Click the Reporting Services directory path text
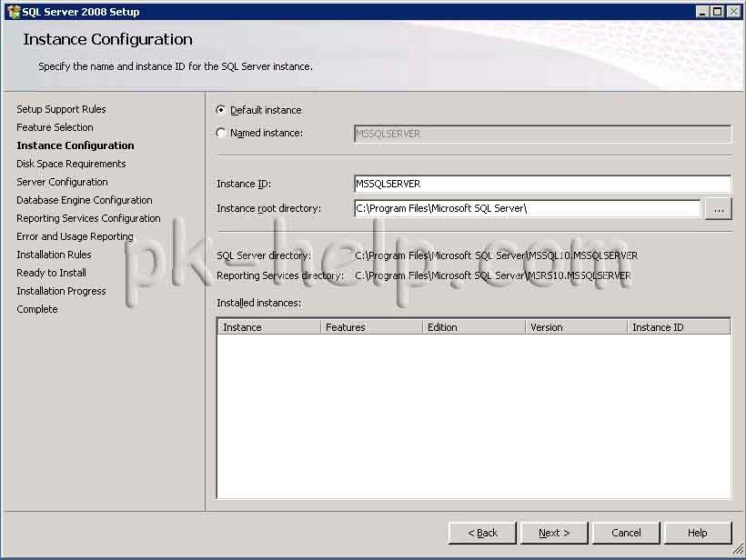 493,275
